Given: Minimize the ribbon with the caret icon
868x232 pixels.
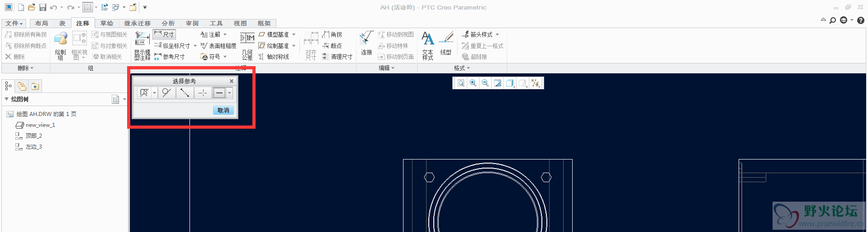Looking at the screenshot, I should click(x=823, y=20).
